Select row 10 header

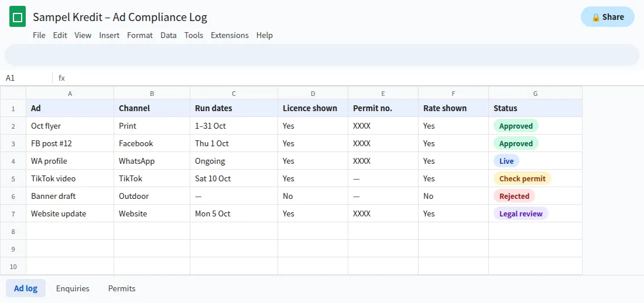13,266
